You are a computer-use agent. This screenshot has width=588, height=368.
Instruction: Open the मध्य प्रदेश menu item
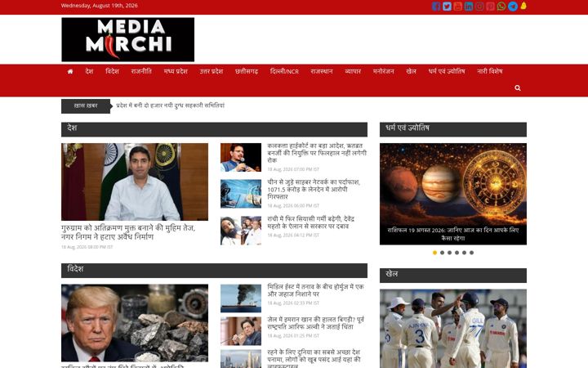pos(176,71)
